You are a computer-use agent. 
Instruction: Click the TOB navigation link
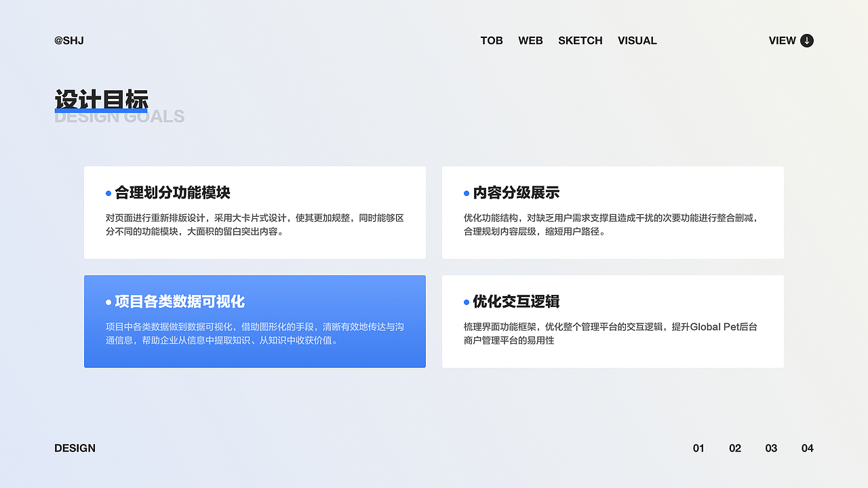(492, 41)
